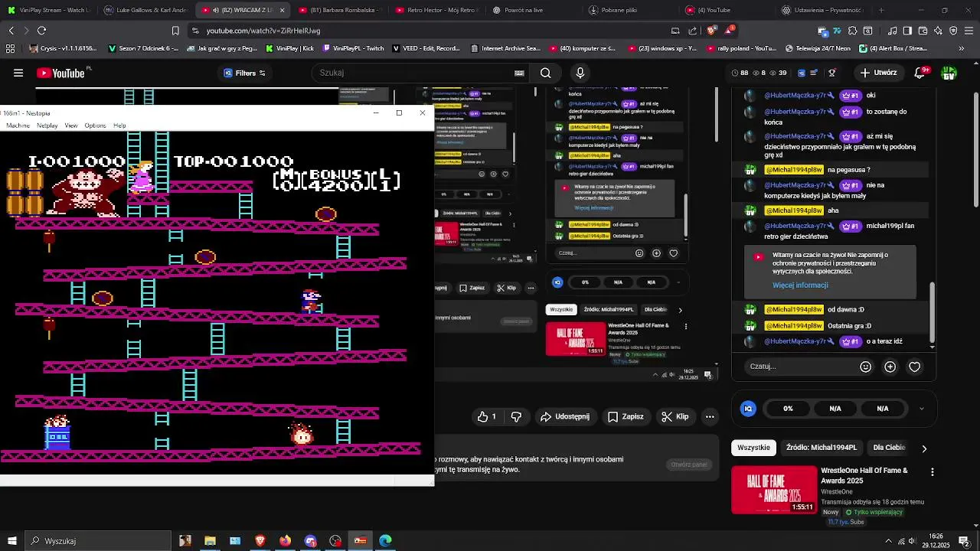Open the emoji picker in chat
Screen dimensions: 980x551
(x=866, y=367)
